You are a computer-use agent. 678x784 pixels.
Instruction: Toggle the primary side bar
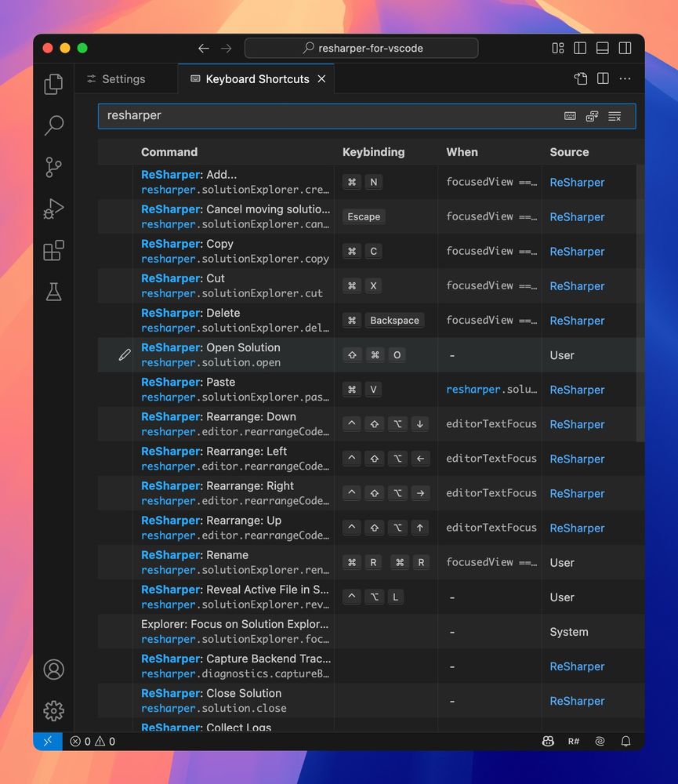click(x=580, y=48)
